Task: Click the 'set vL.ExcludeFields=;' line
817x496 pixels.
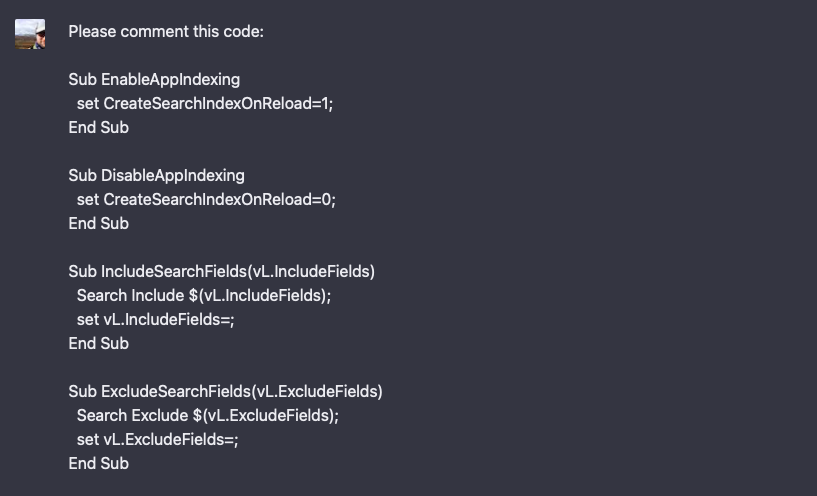Action: pos(157,439)
